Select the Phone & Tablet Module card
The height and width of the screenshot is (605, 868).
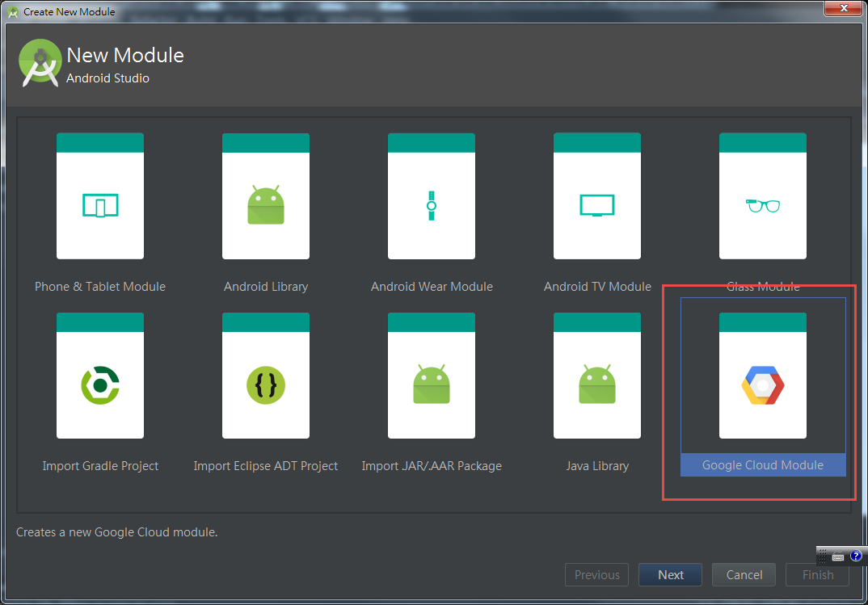100,195
